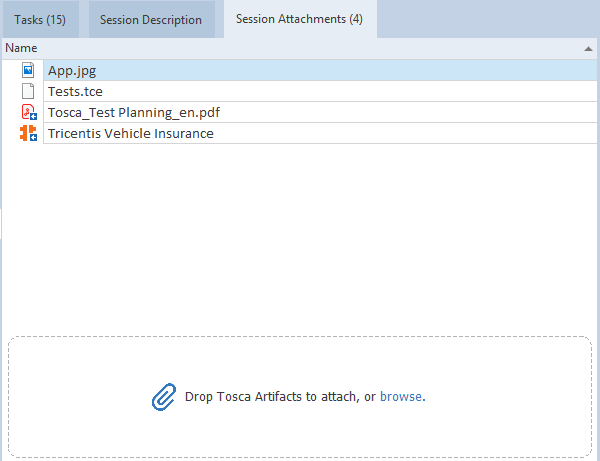Viewport: 600px width, 461px height.
Task: Click the blank document icon for Tests.tce
Action: click(x=28, y=92)
